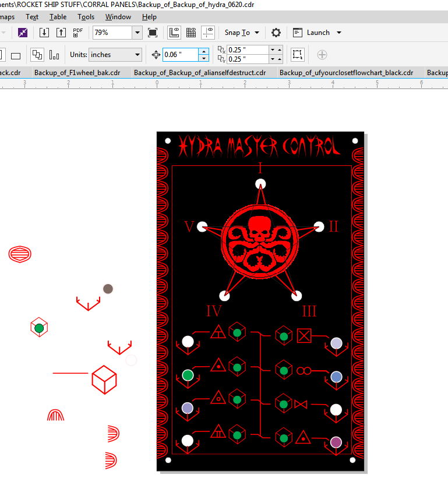The image size is (448, 503).
Task: Click the horizontal duplicate distance up arrow
Action: click(x=280, y=49)
